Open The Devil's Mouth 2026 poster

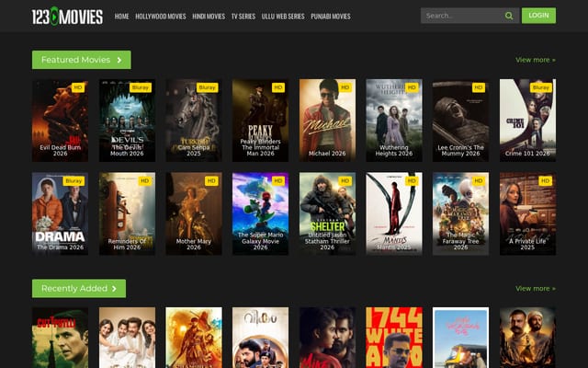coord(127,121)
